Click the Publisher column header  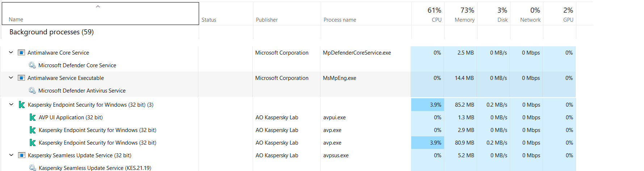click(267, 20)
